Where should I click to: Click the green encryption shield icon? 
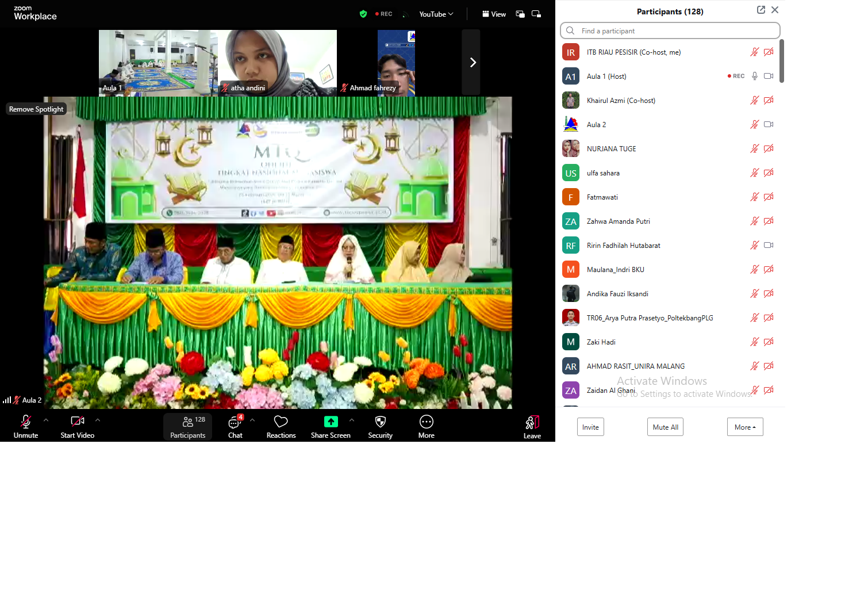point(363,14)
